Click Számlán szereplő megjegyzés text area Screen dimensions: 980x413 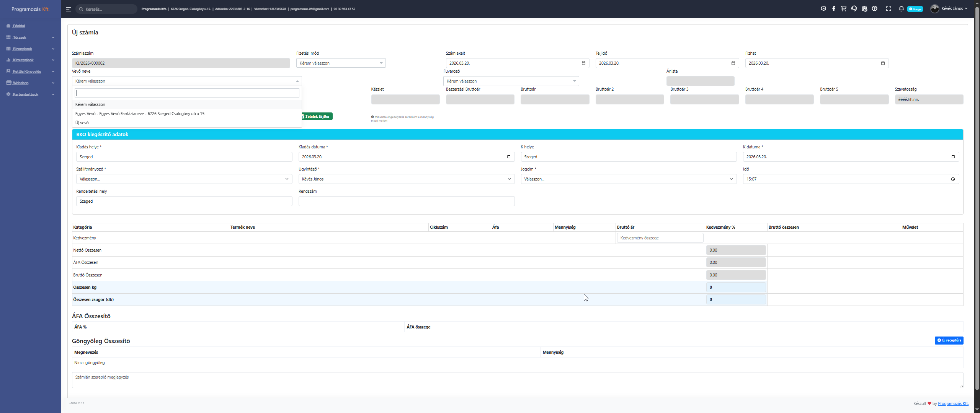tap(517, 380)
